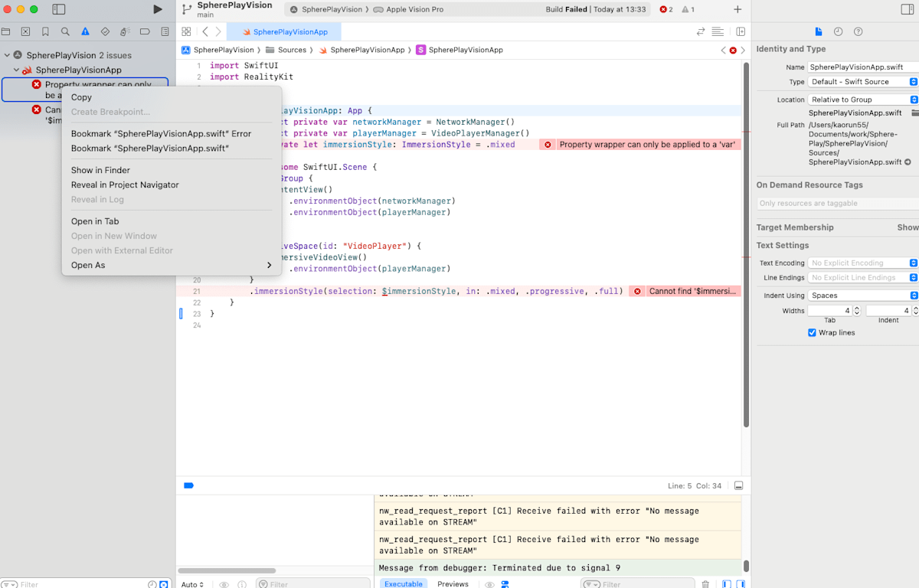This screenshot has height=588, width=919.
Task: Select the File inspector tab icon
Action: point(818,31)
